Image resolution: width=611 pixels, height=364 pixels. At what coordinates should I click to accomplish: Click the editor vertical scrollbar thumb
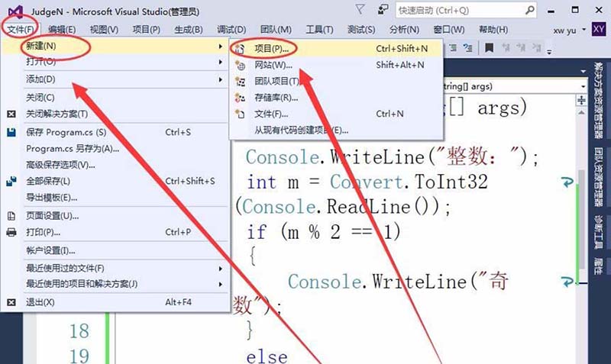581,218
